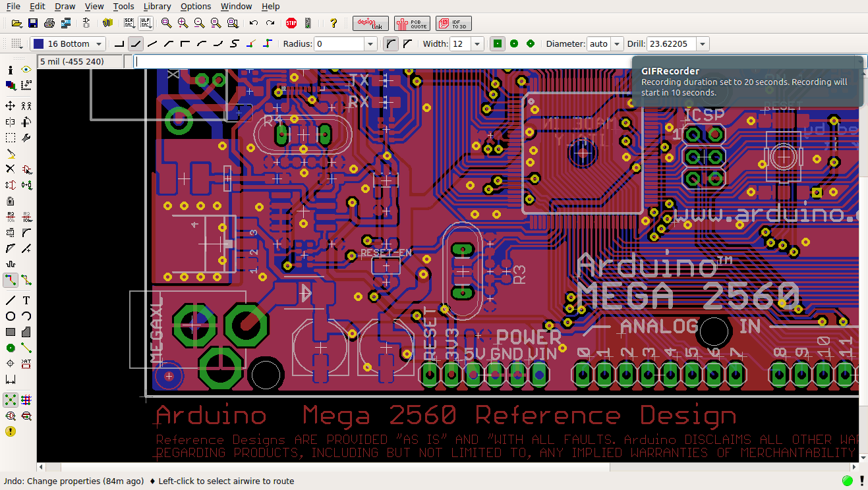Select the Change wrench tool

point(26,138)
